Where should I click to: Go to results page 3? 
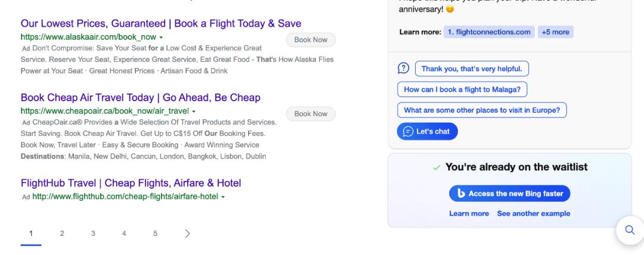93,233
